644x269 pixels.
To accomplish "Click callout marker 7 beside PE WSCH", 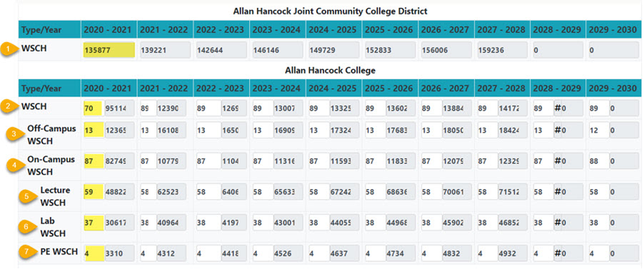I will pyautogui.click(x=26, y=253).
